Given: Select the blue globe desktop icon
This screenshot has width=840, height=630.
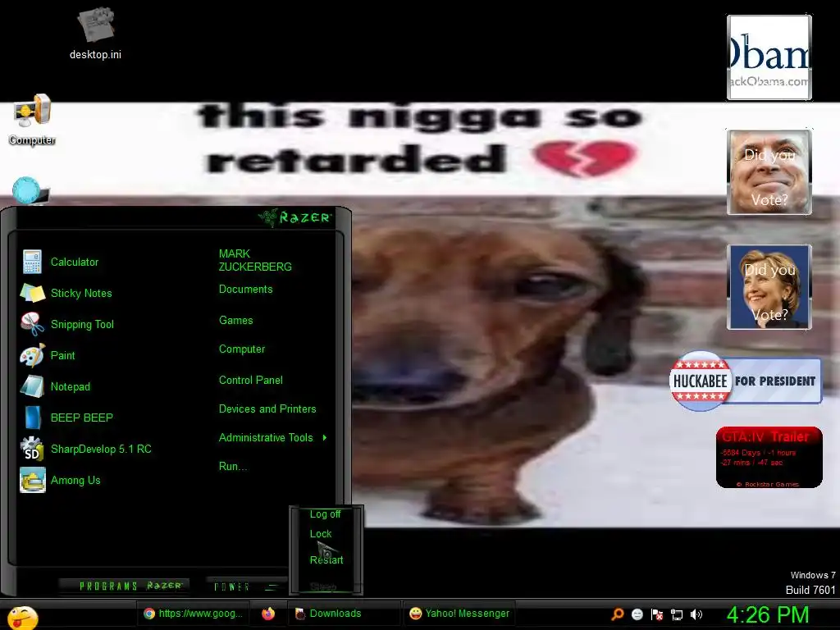Looking at the screenshot, I should [30, 190].
